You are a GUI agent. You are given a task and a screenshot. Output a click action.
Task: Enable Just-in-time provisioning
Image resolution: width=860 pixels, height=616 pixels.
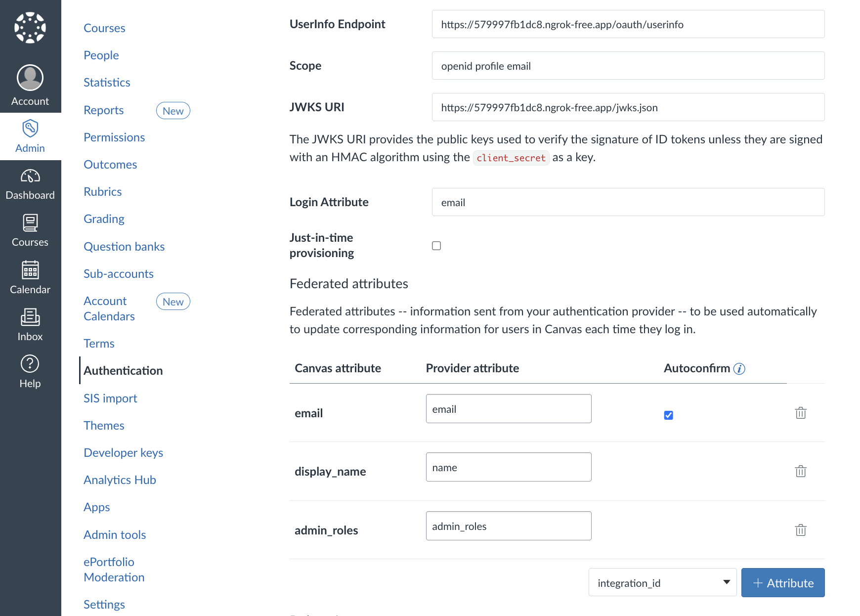point(436,245)
